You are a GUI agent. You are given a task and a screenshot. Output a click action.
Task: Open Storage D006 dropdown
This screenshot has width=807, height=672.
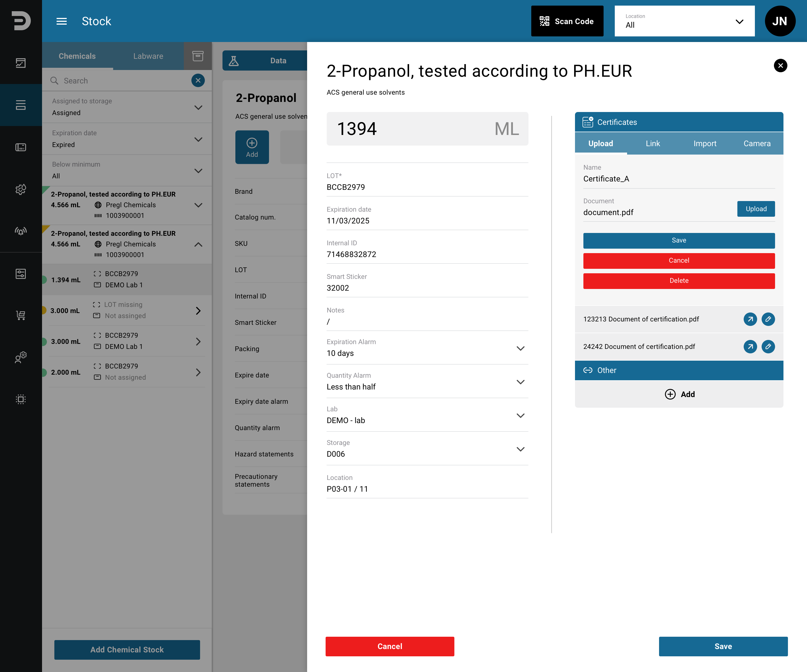click(x=427, y=449)
